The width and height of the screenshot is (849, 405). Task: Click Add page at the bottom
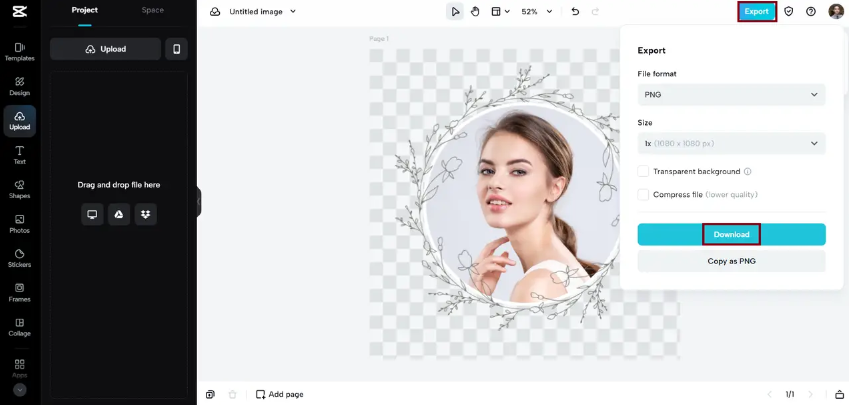(279, 394)
